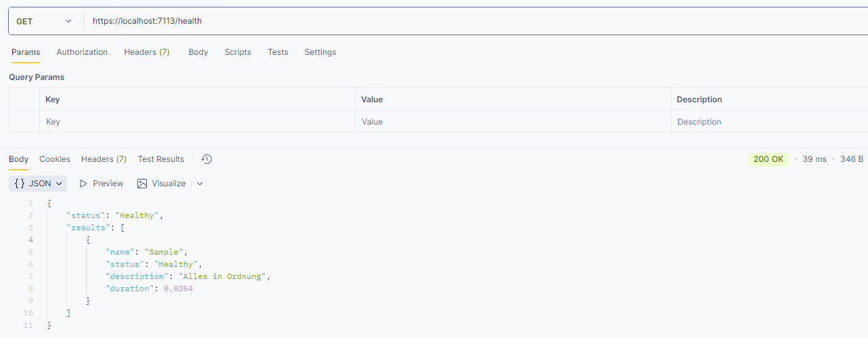Open response Headers (7) tab
The height and width of the screenshot is (338, 868).
pos(104,159)
